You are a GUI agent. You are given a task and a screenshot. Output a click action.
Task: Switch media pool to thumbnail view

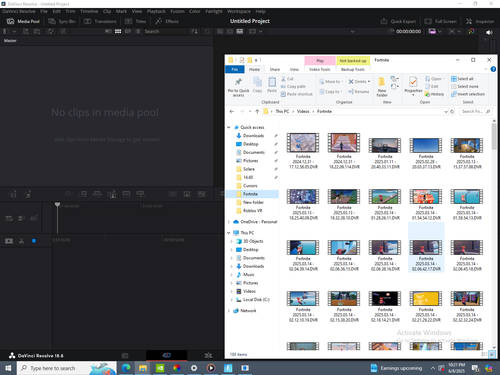[x=118, y=31]
